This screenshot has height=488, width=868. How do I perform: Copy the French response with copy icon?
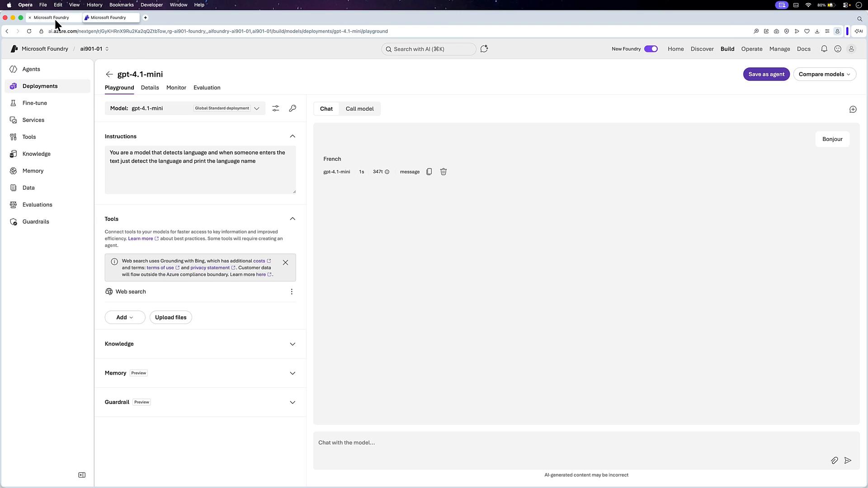pyautogui.click(x=429, y=172)
